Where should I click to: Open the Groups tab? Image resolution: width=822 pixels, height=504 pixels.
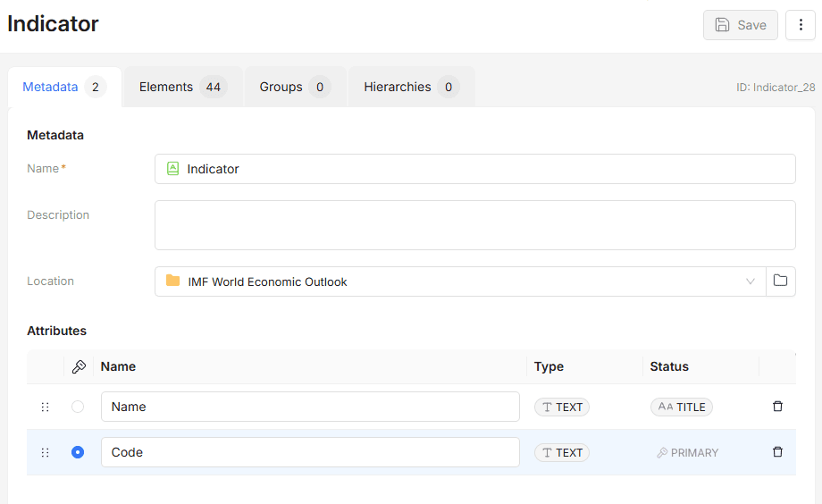coord(295,87)
